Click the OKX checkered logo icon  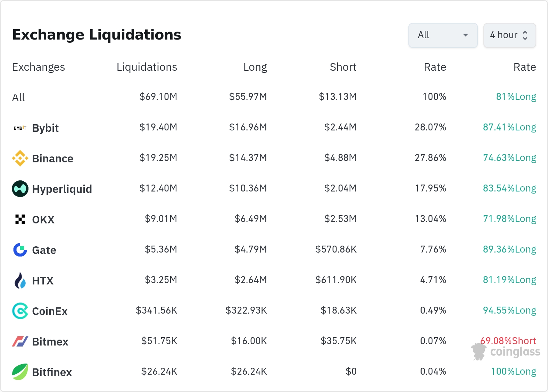[20, 219]
